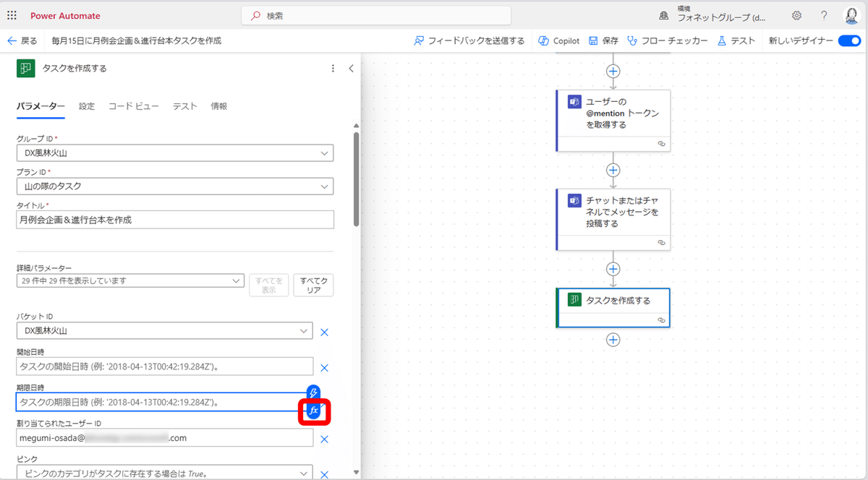
Task: Select the ユーザーの @mention トークンを取得する card
Action: [x=613, y=121]
